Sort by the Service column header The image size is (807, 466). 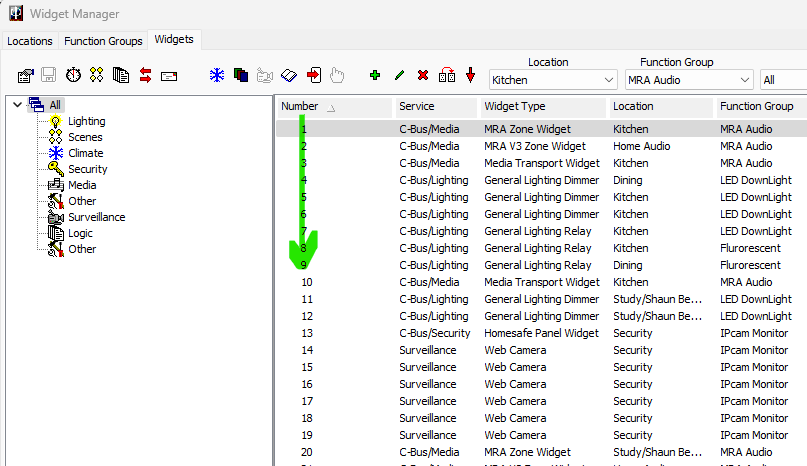(435, 106)
